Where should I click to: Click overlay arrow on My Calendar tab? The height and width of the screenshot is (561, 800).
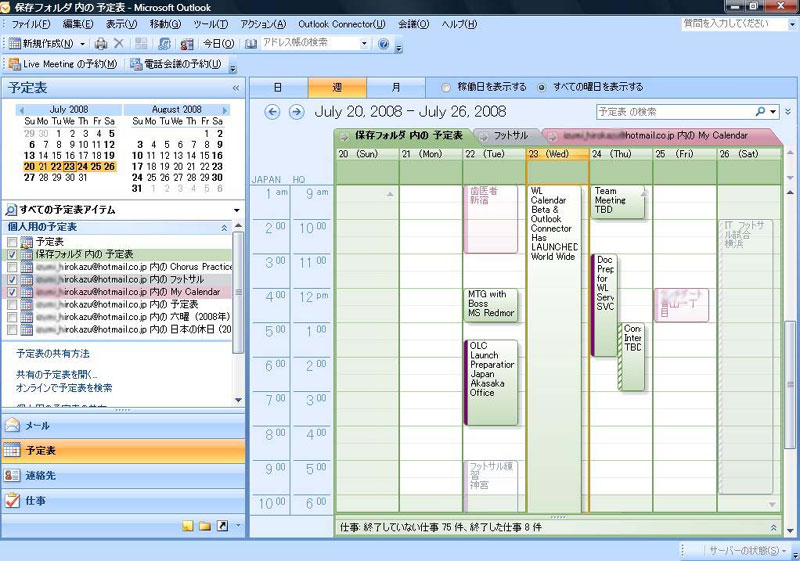[x=552, y=136]
